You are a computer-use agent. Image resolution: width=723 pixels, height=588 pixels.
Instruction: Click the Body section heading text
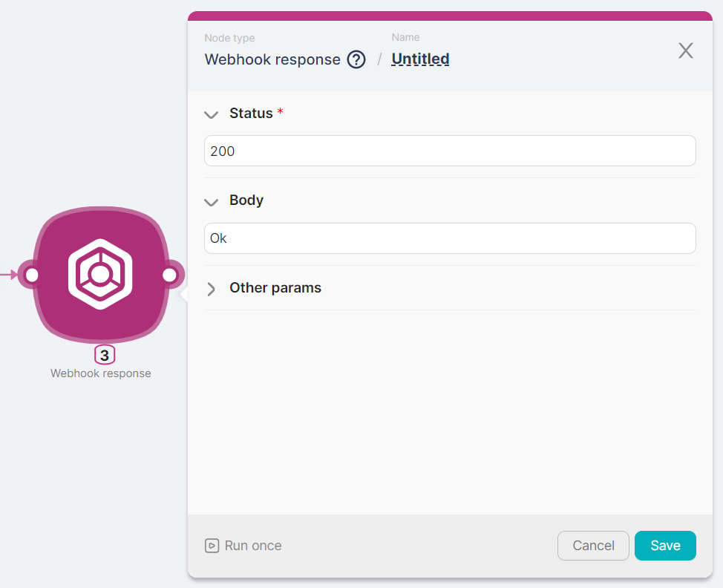pyautogui.click(x=246, y=200)
